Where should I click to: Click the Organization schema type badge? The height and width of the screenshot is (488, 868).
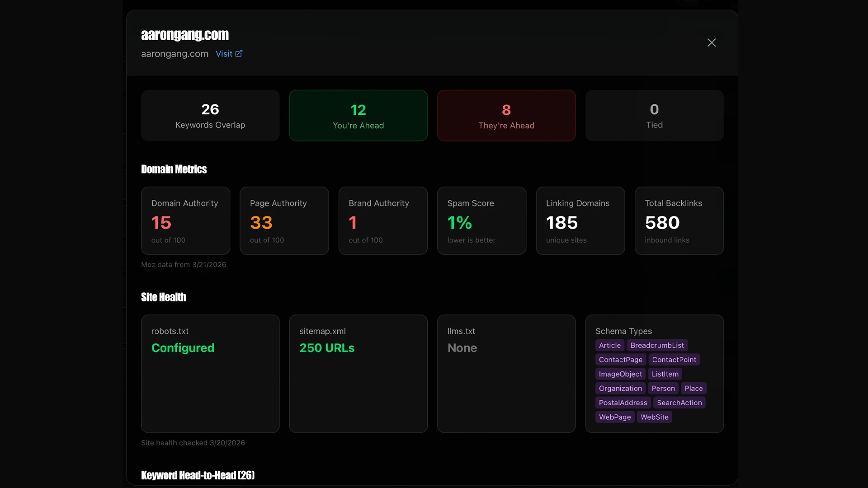click(620, 388)
